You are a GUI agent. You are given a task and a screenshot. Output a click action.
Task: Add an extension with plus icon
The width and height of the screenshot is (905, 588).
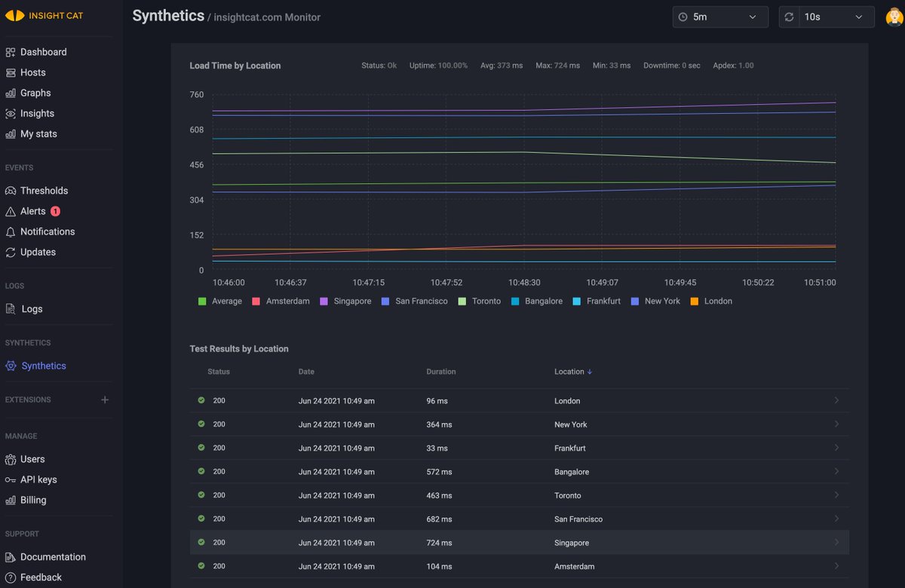click(x=105, y=400)
